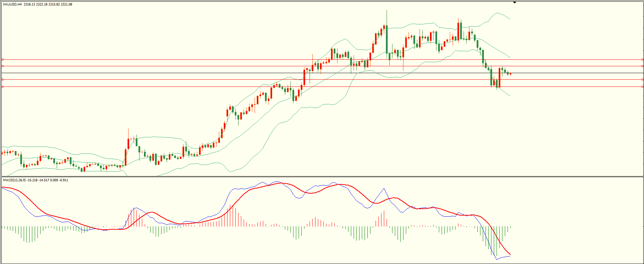This screenshot has width=644, height=264.
Task: Click right handle of lowest red horizontal line
Action: coord(642,87)
